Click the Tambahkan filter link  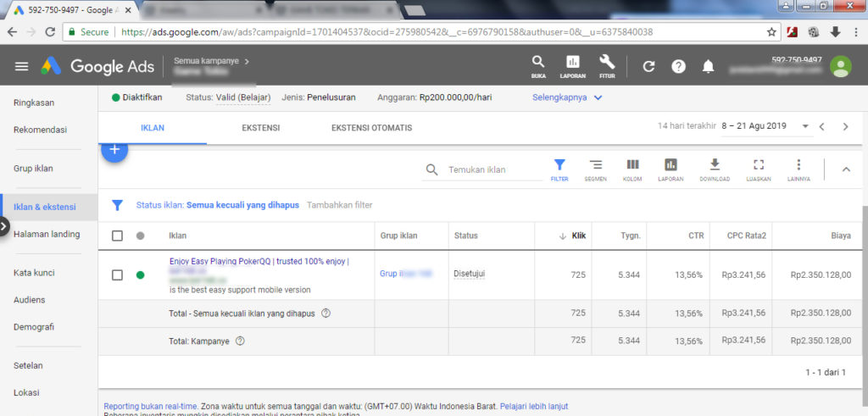pos(339,205)
